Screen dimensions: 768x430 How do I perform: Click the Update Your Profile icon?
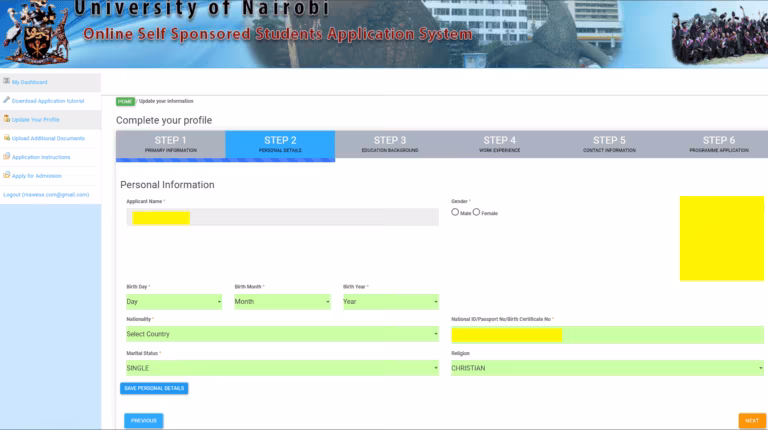(x=6, y=119)
